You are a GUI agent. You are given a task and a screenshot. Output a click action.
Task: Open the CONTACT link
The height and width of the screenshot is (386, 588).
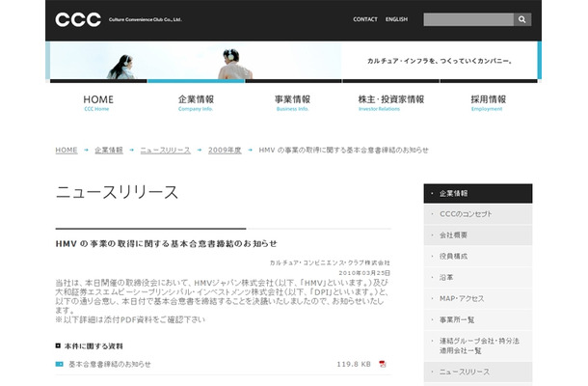pos(365,19)
